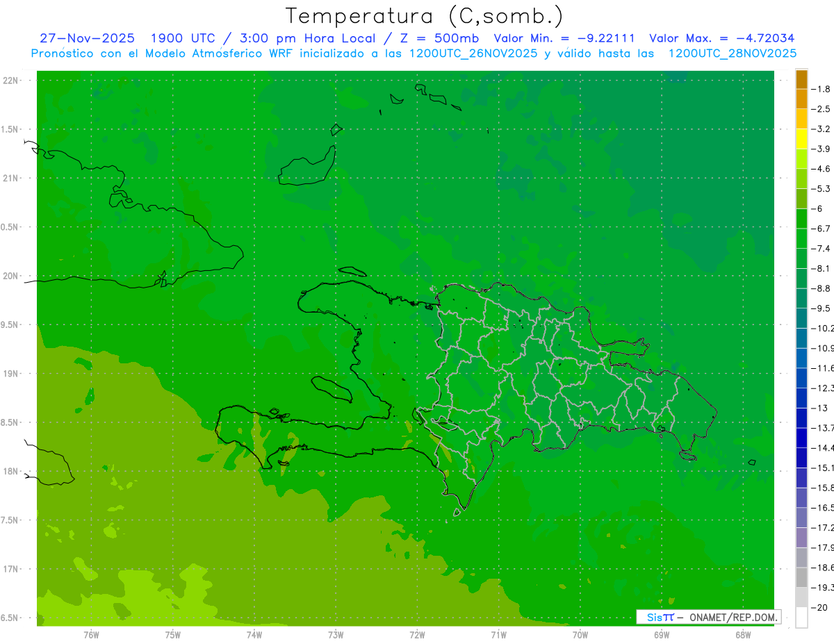Click the longitude label '72W'
The width and height of the screenshot is (834, 644).
point(417,634)
